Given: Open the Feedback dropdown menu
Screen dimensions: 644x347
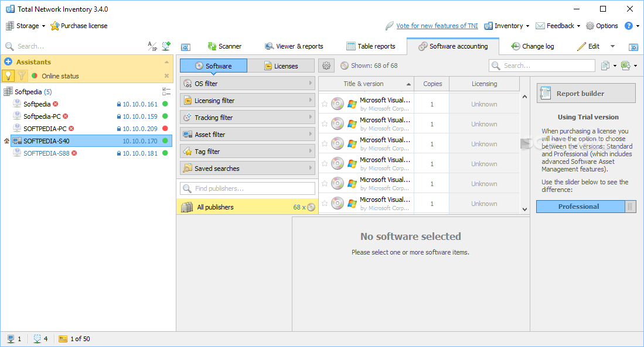Looking at the screenshot, I should pos(558,26).
